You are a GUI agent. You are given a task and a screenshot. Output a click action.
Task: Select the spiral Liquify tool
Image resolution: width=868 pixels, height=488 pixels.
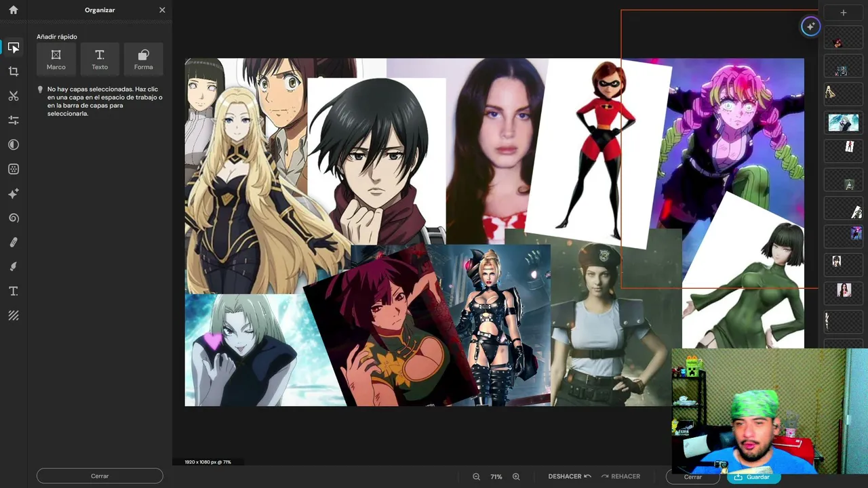click(x=14, y=218)
